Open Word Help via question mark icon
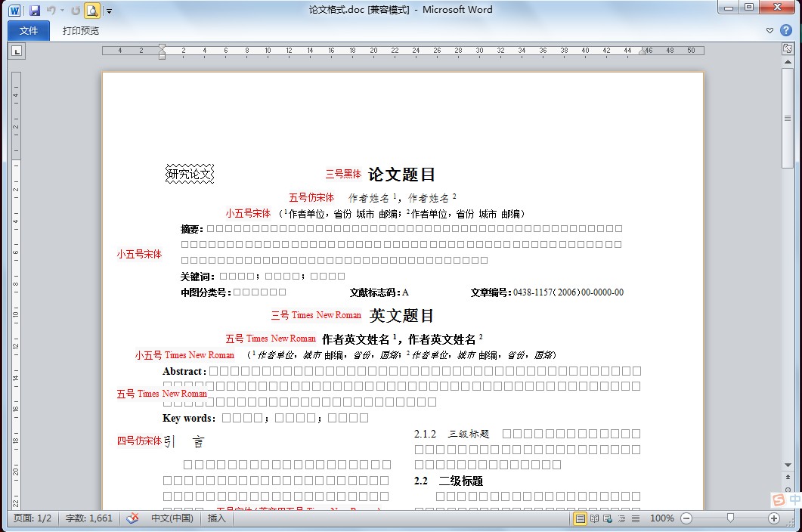This screenshot has width=802, height=532. (x=786, y=30)
